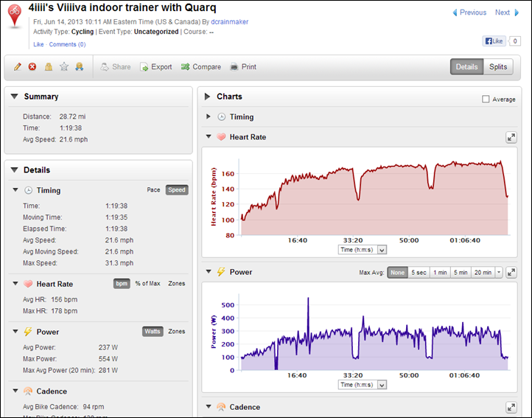Enable the Average checkbox

coord(486,99)
